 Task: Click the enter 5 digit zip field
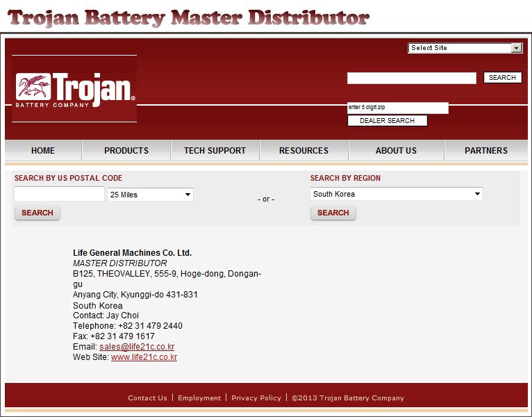click(x=398, y=108)
